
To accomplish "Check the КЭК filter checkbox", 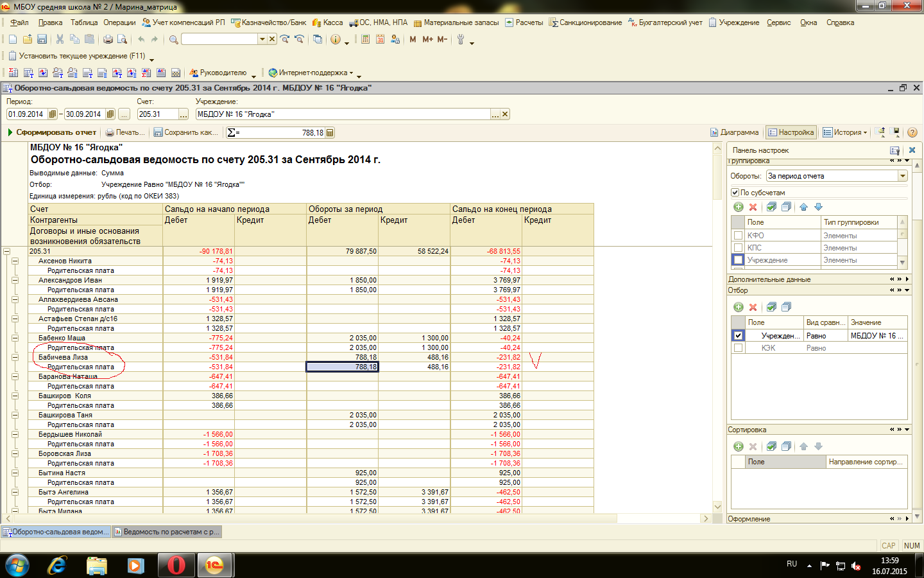I will click(738, 348).
